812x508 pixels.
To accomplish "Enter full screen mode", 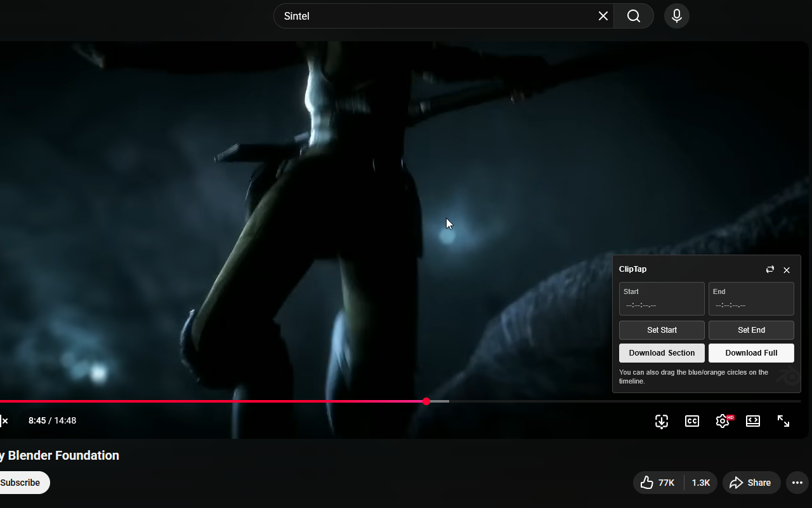I will pos(783,421).
